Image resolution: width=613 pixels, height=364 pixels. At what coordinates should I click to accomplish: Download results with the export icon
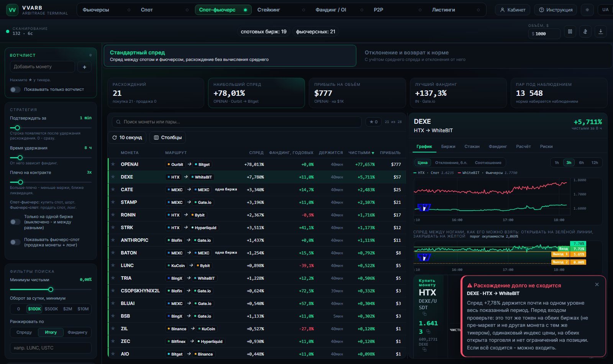pyautogui.click(x=600, y=32)
